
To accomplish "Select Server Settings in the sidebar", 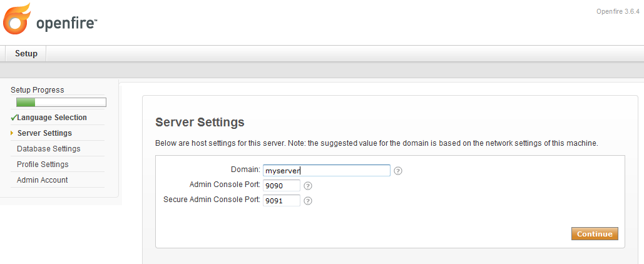I will [44, 133].
